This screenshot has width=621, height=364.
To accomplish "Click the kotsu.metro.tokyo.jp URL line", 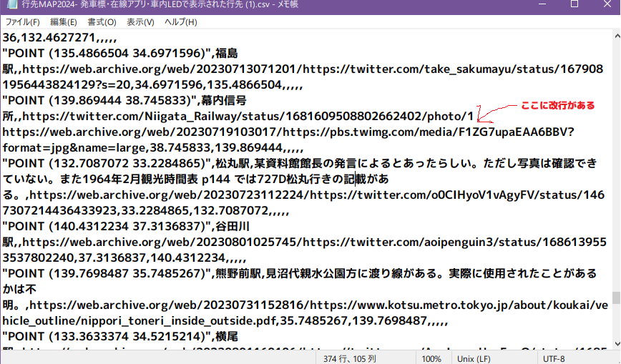I will (x=305, y=305).
